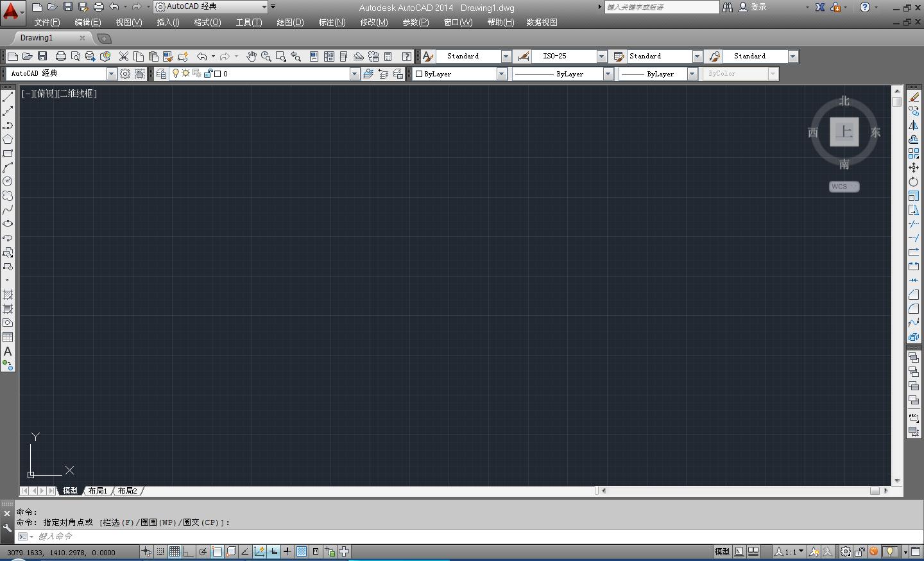Pick the Move tool
This screenshot has width=924, height=561.
(x=914, y=168)
